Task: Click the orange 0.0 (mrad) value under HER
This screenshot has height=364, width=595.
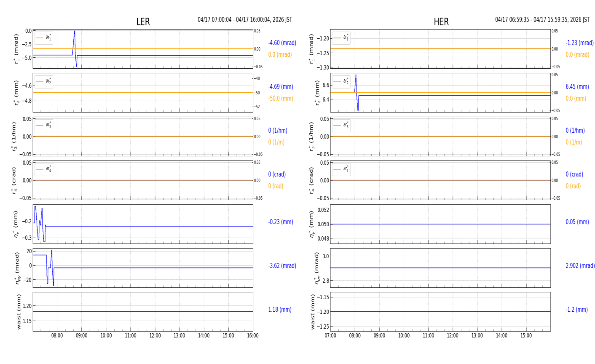Action: 577,55
